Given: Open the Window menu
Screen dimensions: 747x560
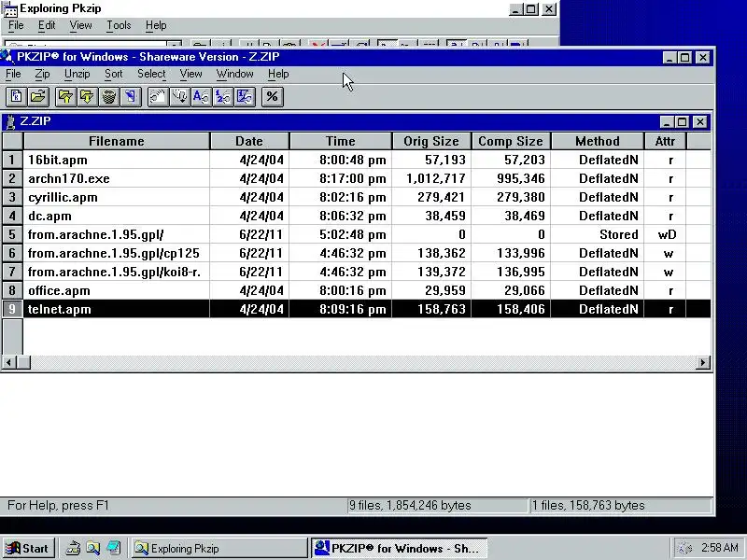Looking at the screenshot, I should coord(235,75).
